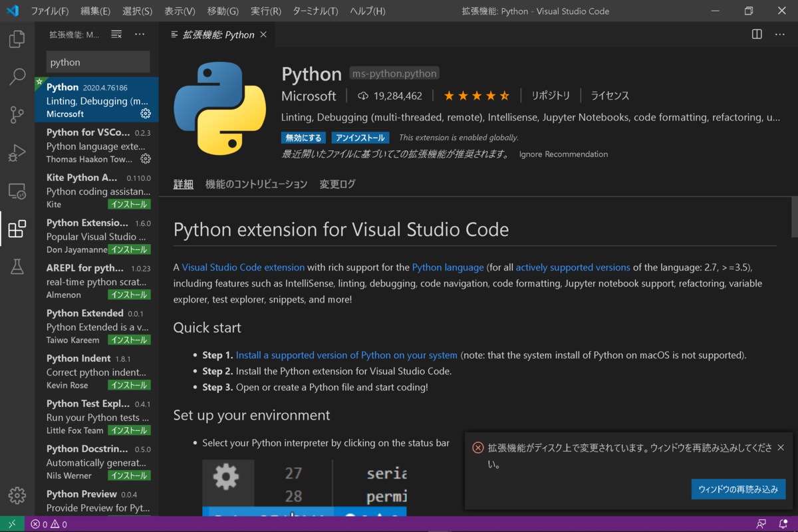Screen dimensions: 798x532
Task: Click the ms-python.python identifier badge
Action: [x=394, y=74]
